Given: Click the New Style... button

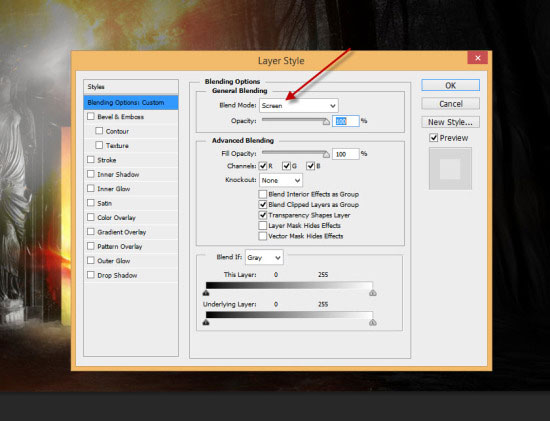Looking at the screenshot, I should click(450, 122).
